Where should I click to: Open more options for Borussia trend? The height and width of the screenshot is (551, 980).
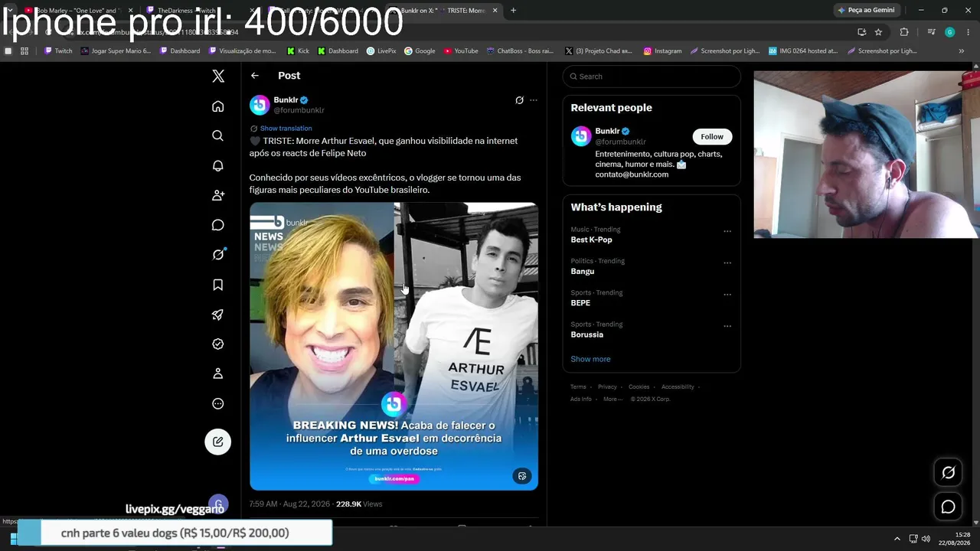tap(727, 326)
